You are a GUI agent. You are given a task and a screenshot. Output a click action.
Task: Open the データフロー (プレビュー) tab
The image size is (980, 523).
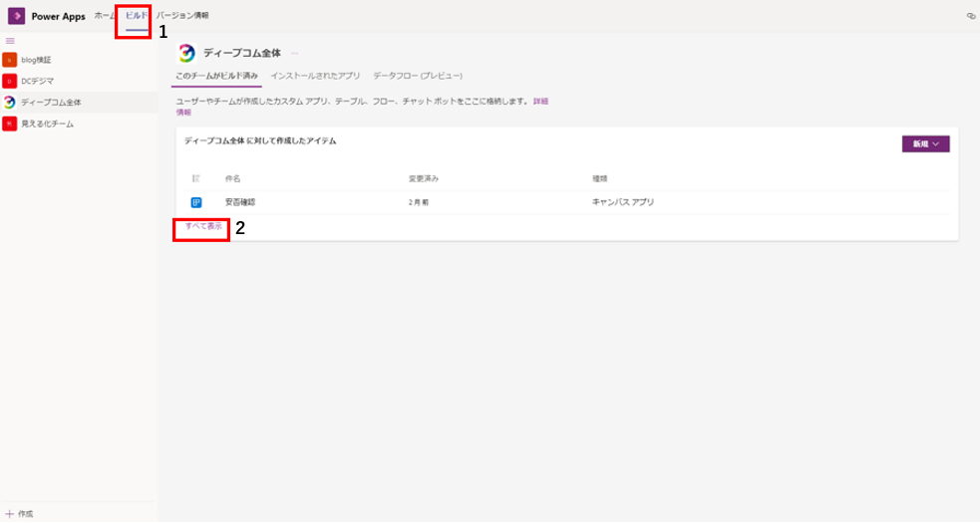click(417, 76)
